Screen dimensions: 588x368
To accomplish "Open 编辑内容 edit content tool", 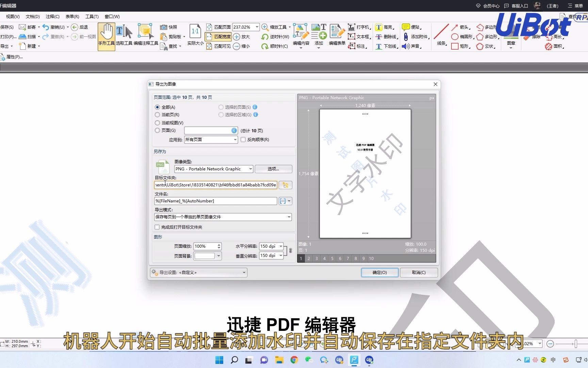I will tap(301, 37).
